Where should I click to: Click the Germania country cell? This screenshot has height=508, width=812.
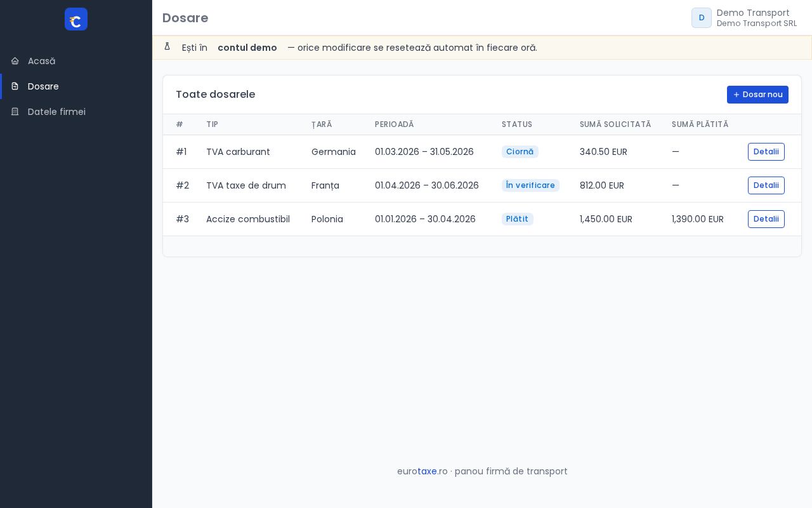click(334, 152)
